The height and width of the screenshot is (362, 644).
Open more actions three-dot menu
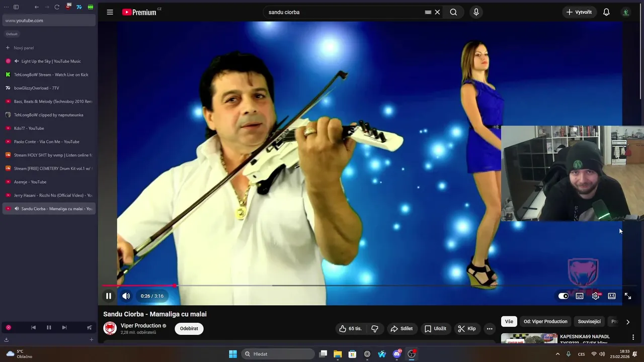pyautogui.click(x=490, y=329)
